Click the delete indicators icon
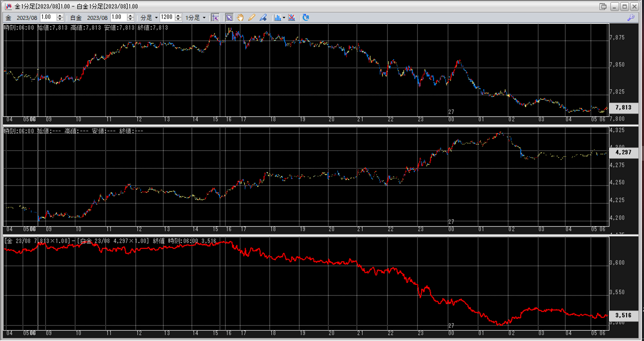644x341 pixels. [x=292, y=18]
